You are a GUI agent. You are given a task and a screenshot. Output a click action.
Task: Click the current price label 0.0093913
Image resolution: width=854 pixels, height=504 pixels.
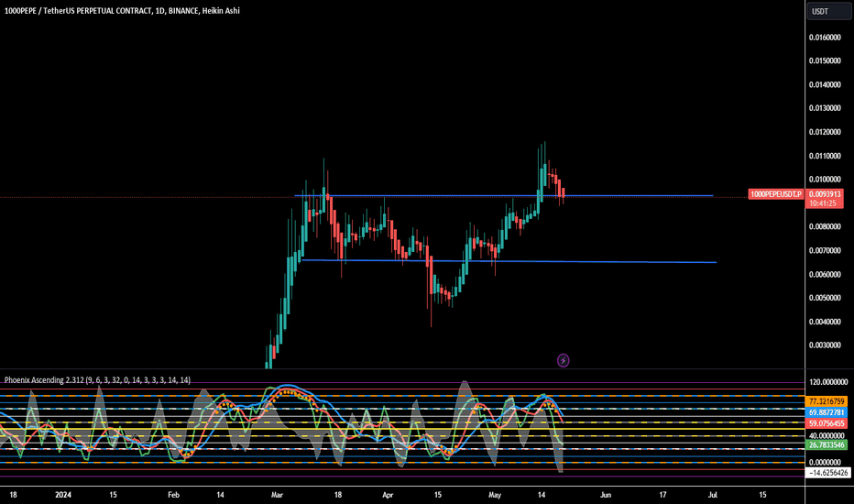coord(825,194)
